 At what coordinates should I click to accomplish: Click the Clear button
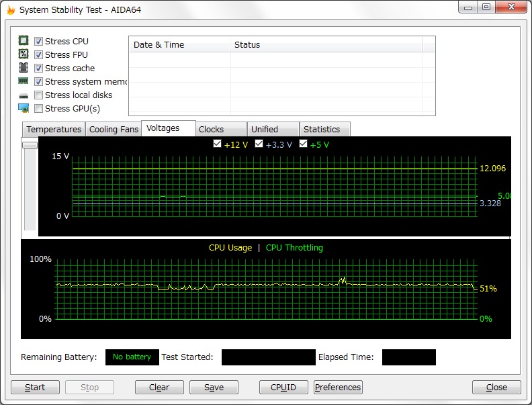pyautogui.click(x=159, y=387)
